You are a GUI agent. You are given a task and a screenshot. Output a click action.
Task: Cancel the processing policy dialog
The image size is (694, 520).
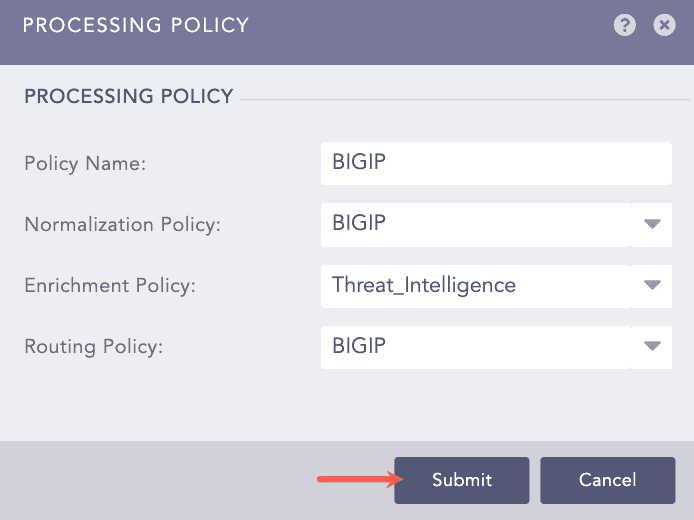tap(608, 480)
